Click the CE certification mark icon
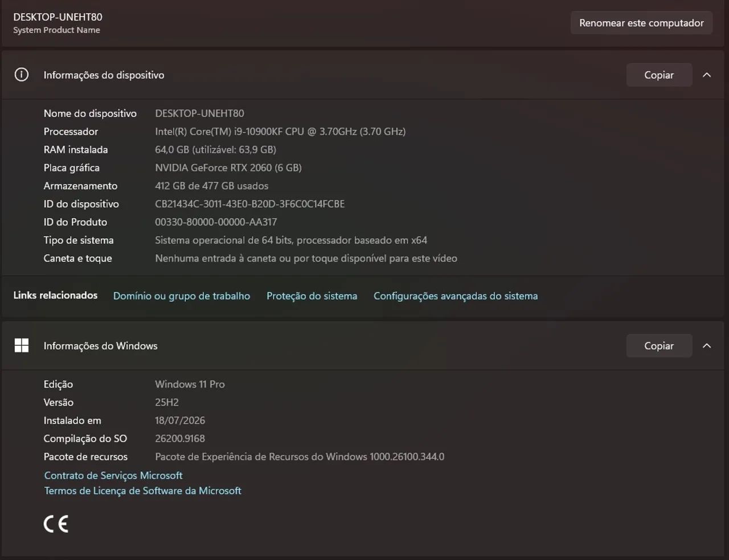This screenshot has width=729, height=560. 56,524
